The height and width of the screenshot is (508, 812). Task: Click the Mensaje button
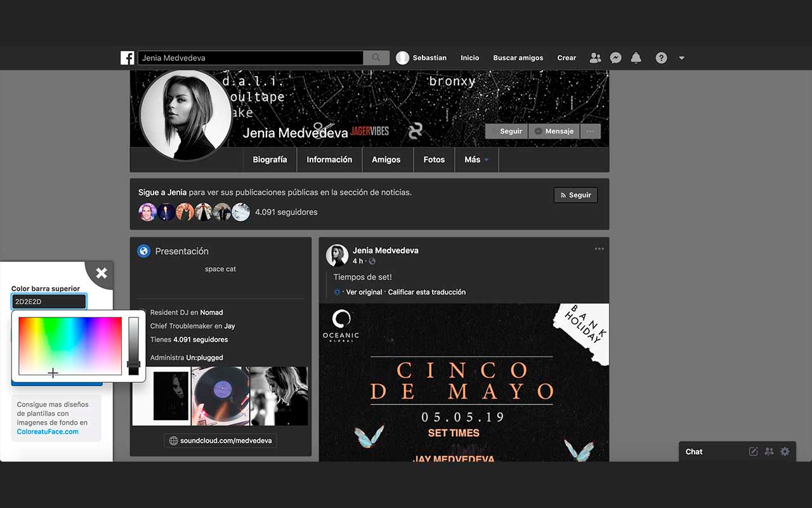pos(554,131)
